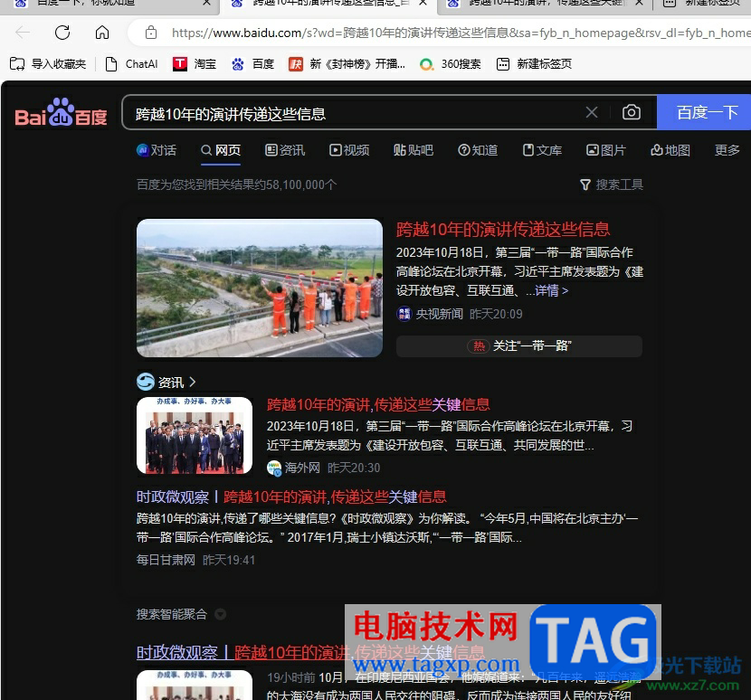Open the 海外网 source link

[293, 468]
